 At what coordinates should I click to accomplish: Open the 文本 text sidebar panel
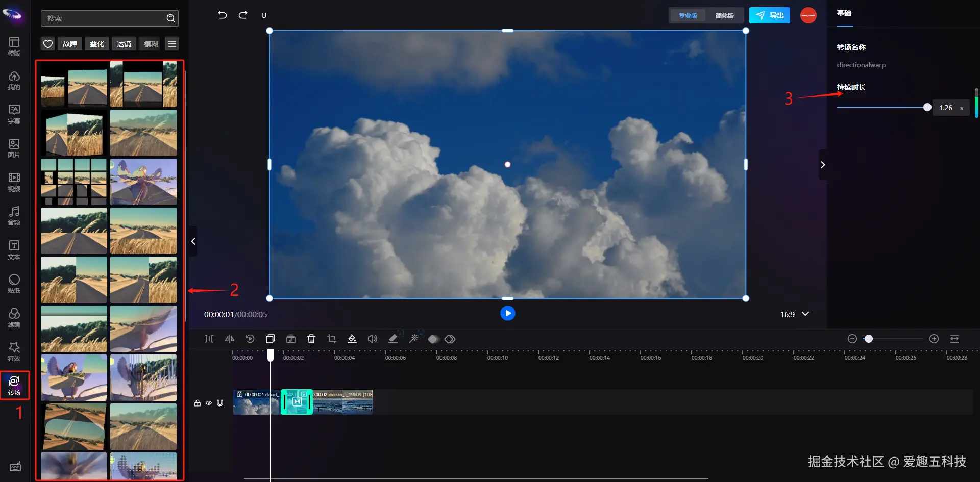coord(14,250)
